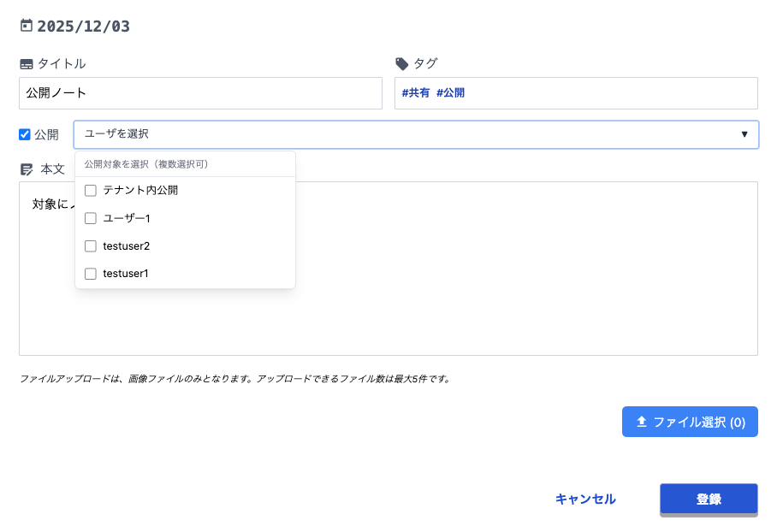The height and width of the screenshot is (532, 777).
Task: Tick the ユーザー1 checkbox
Action: coord(91,218)
